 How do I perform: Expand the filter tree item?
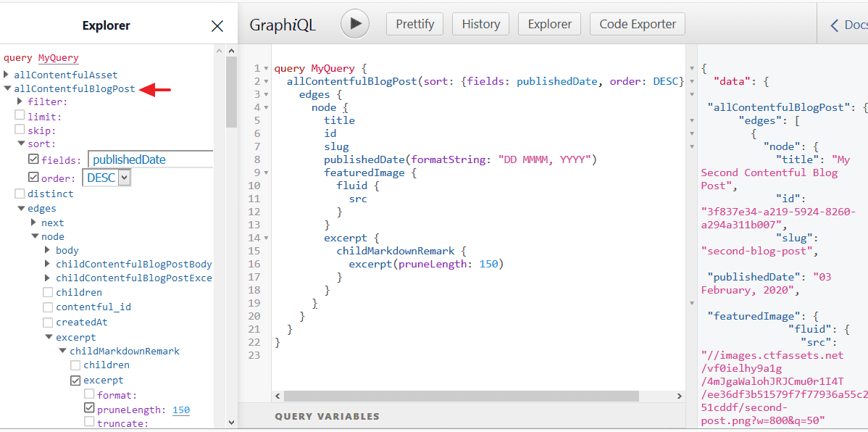(21, 101)
